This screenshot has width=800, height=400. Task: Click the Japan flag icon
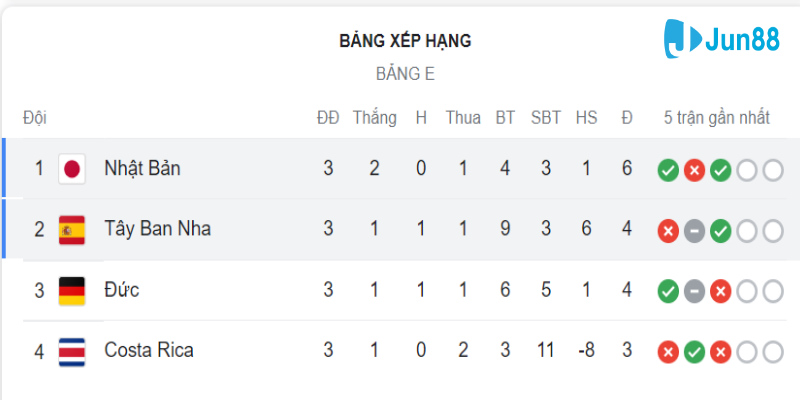(72, 168)
